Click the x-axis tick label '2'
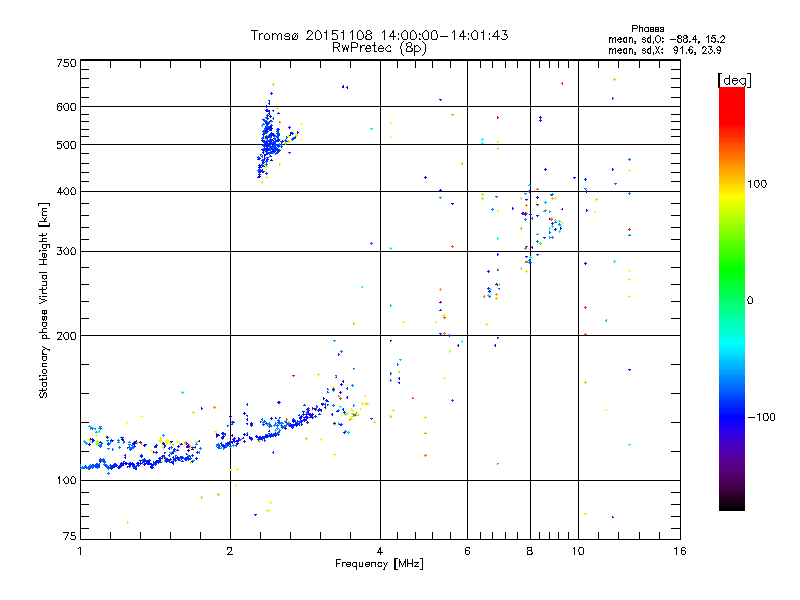 [x=230, y=551]
